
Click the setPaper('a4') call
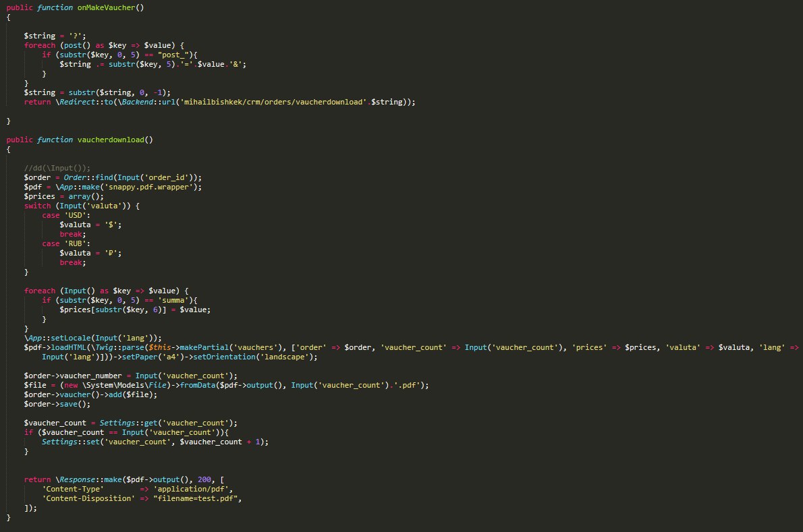pos(153,357)
